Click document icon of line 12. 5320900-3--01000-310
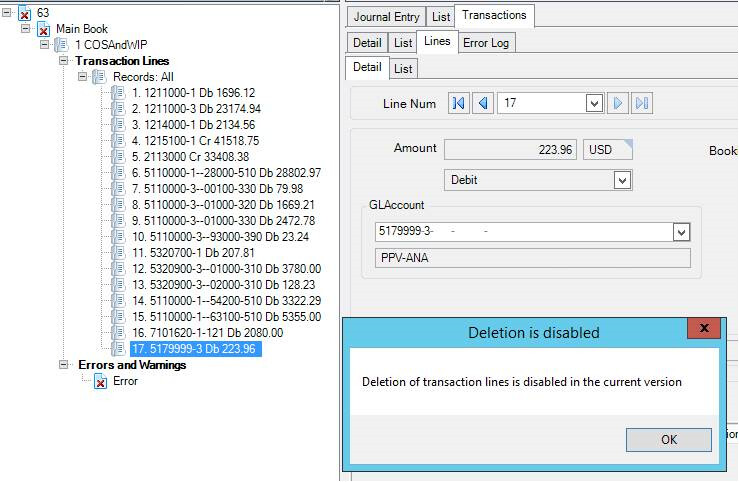The image size is (739, 482). 118,269
